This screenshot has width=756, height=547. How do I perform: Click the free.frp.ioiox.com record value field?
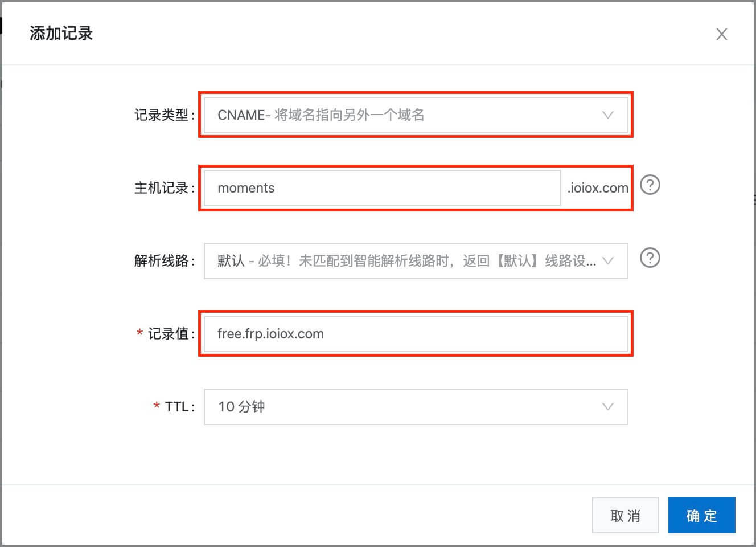coord(416,334)
